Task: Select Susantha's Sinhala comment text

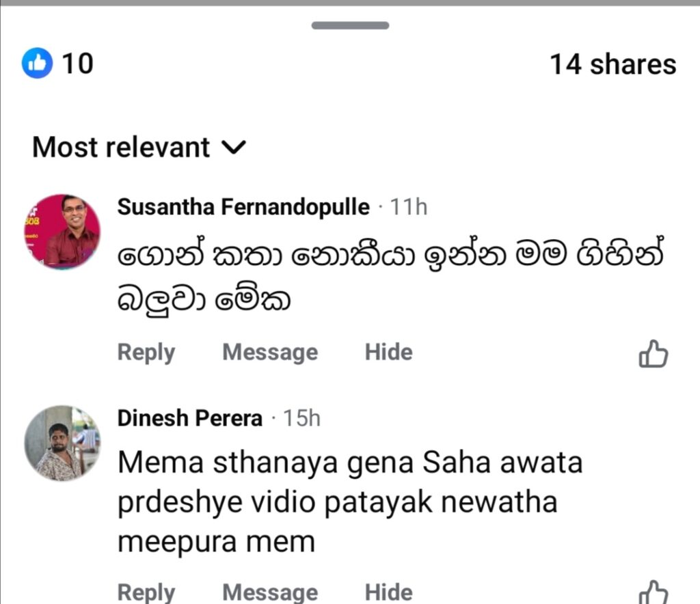Action: (x=390, y=277)
